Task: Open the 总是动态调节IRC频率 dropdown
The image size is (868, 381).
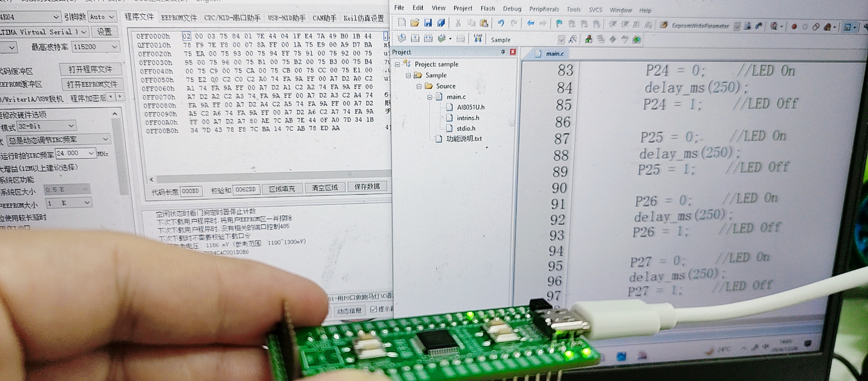Action: pos(59,140)
